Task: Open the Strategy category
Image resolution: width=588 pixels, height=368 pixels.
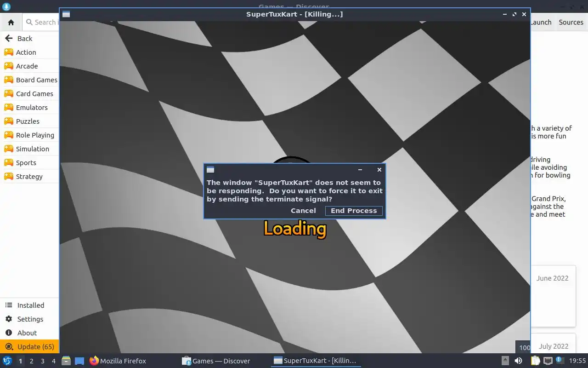Action: (29, 177)
